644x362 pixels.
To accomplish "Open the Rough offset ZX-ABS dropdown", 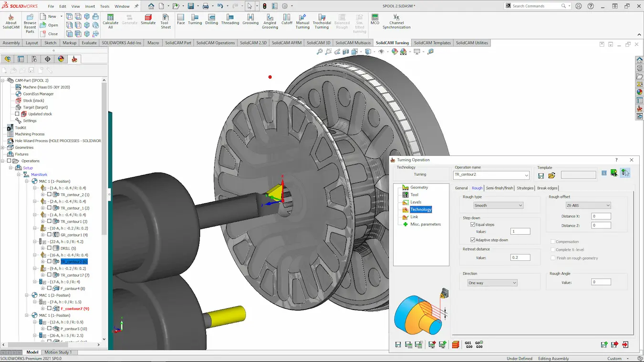I will (588, 206).
